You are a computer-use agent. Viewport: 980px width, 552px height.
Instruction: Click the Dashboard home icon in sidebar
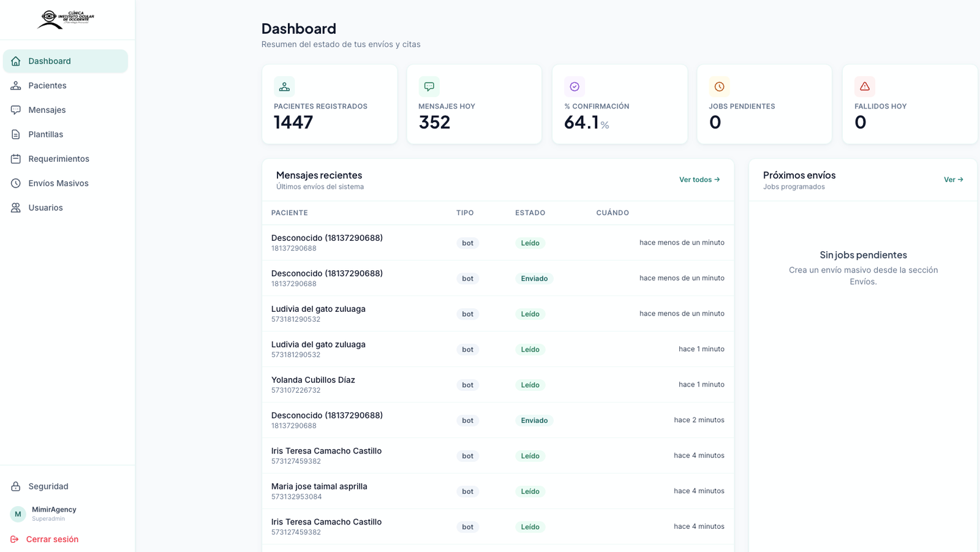16,61
